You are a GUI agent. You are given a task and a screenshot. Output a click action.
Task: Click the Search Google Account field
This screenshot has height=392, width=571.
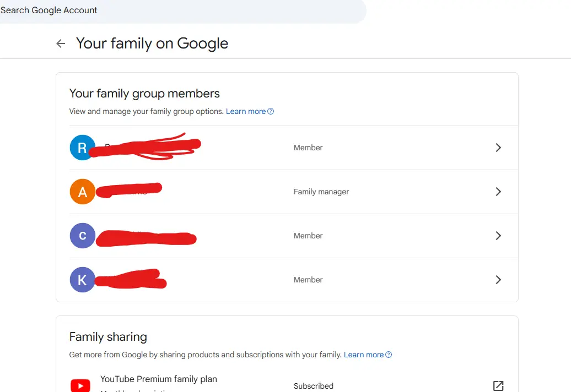tap(182, 10)
